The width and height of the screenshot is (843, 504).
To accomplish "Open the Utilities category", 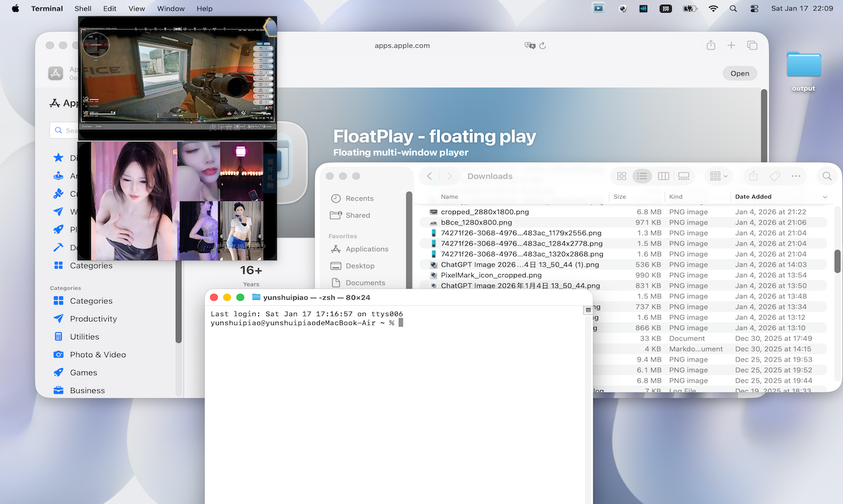I will [76, 336].
